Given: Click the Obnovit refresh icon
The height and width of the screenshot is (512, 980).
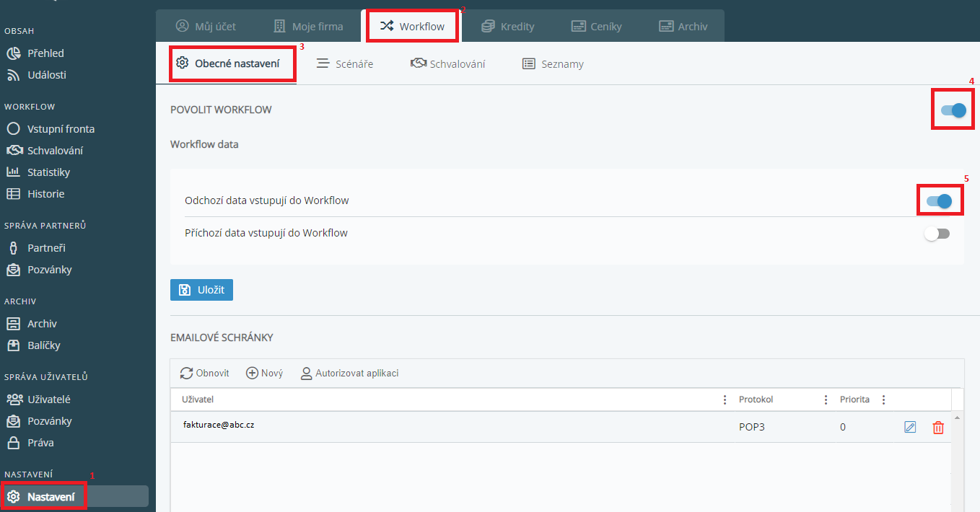Looking at the screenshot, I should 187,373.
